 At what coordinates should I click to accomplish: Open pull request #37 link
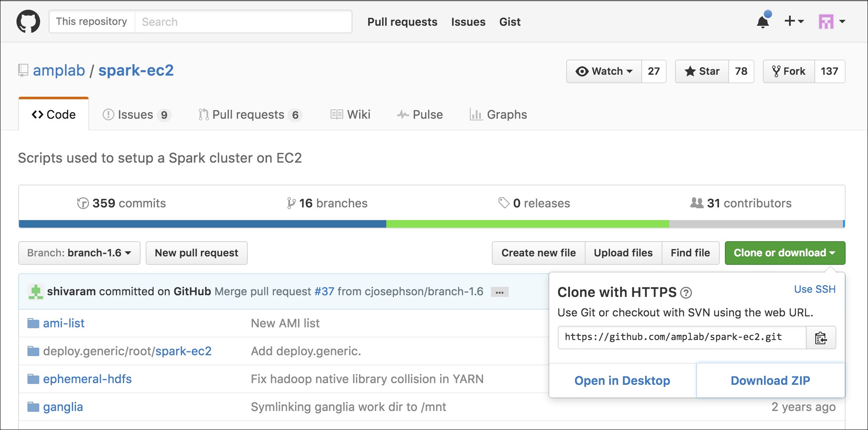pos(324,291)
